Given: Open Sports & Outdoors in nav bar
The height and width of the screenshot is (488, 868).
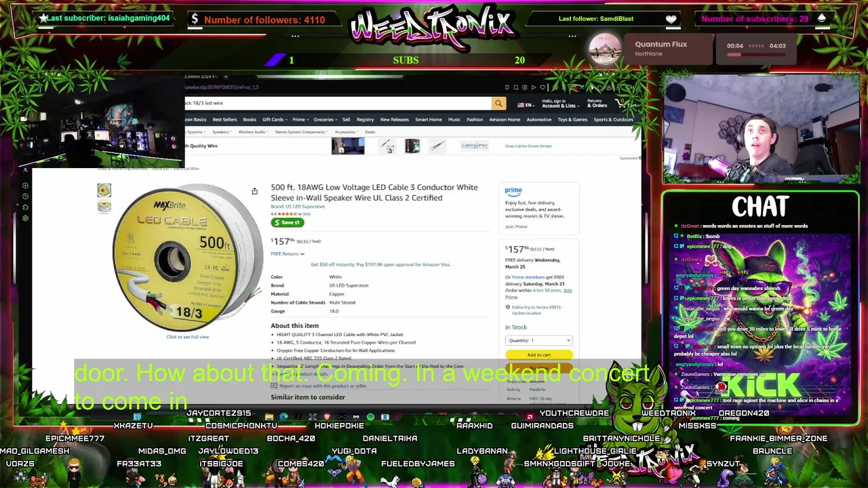Looking at the screenshot, I should (614, 119).
